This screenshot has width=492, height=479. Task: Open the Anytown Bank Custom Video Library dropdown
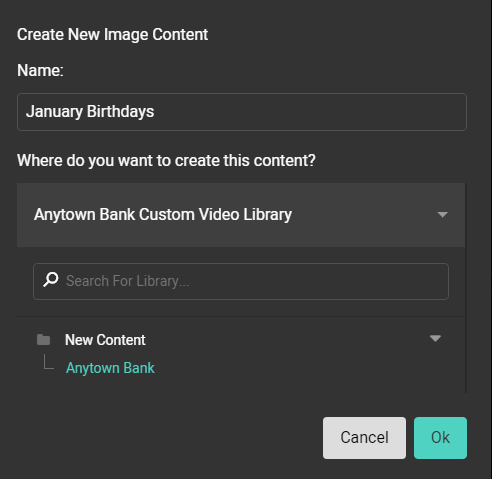point(241,215)
